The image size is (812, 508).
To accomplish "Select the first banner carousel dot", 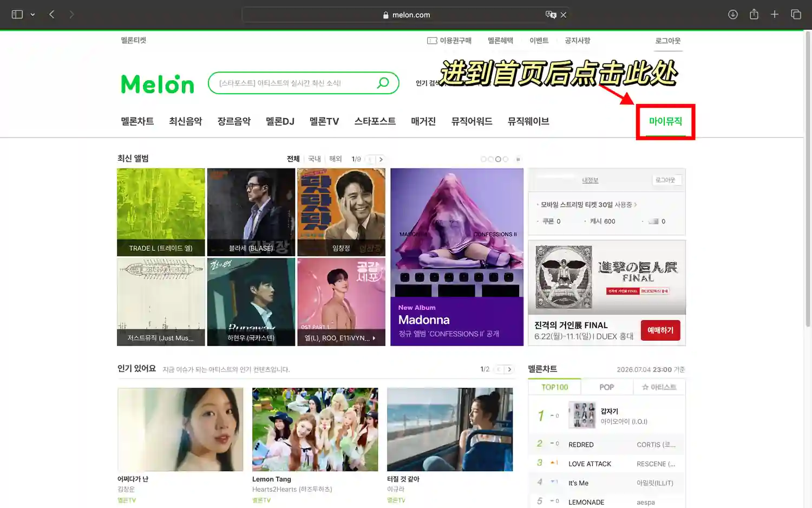I will 483,159.
